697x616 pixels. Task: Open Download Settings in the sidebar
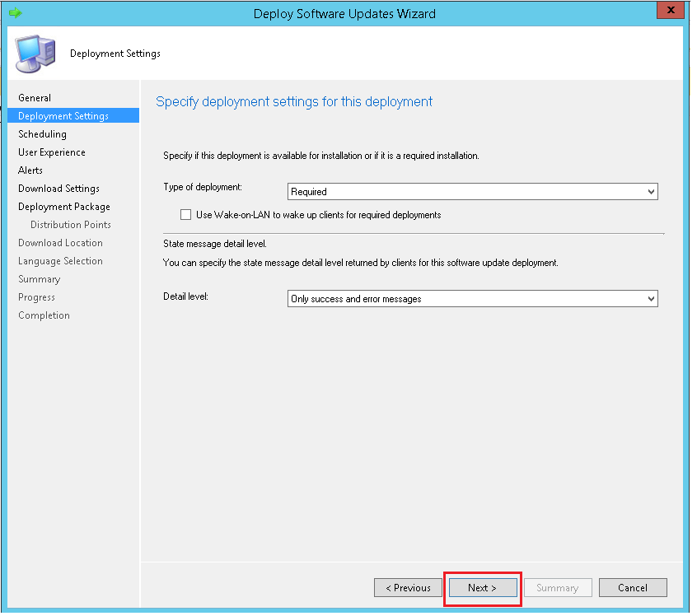(x=58, y=188)
